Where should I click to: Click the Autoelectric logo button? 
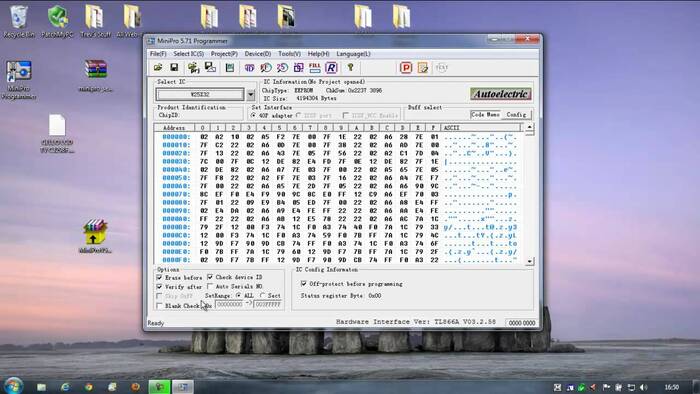[500, 94]
